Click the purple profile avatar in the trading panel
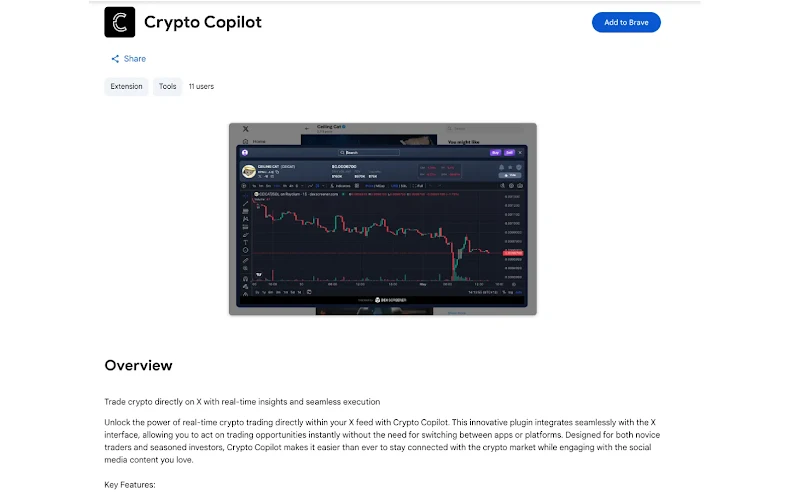This screenshot has height=502, width=790. [244, 152]
